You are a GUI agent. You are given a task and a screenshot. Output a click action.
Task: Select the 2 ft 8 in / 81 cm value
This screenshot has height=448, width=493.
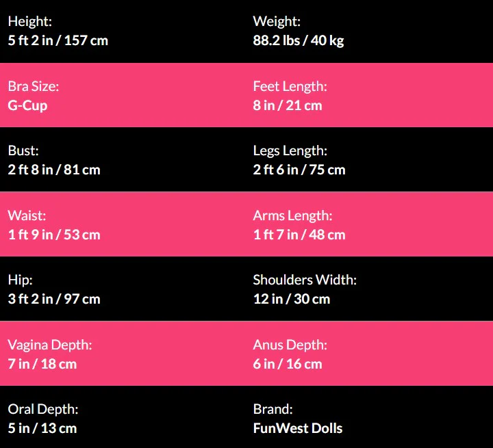[x=54, y=170]
